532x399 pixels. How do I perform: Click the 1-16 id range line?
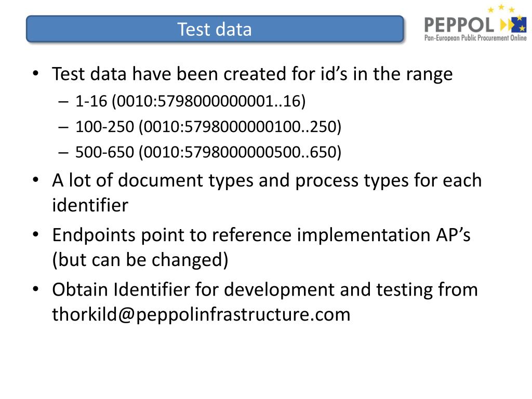(182, 101)
